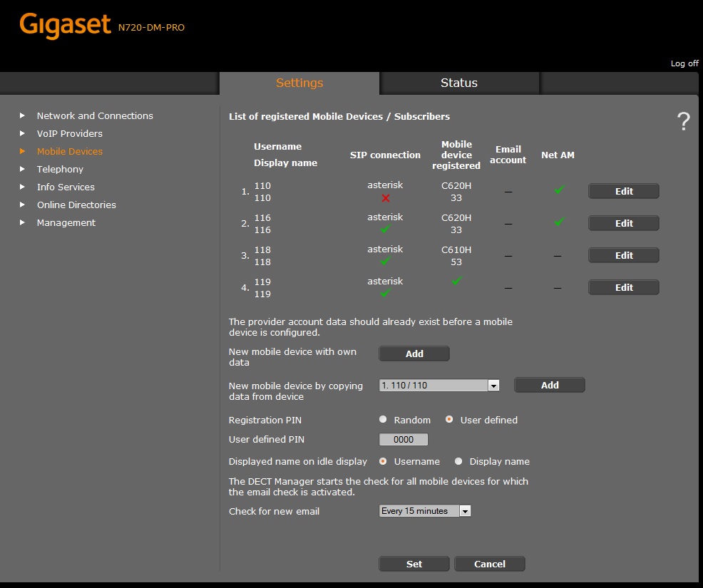
Task: Click the Set button
Action: coord(414,564)
